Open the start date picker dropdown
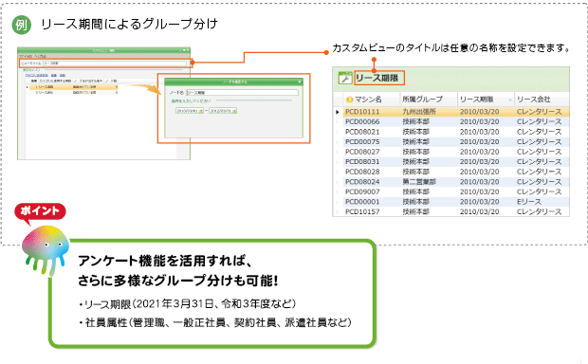 point(201,111)
